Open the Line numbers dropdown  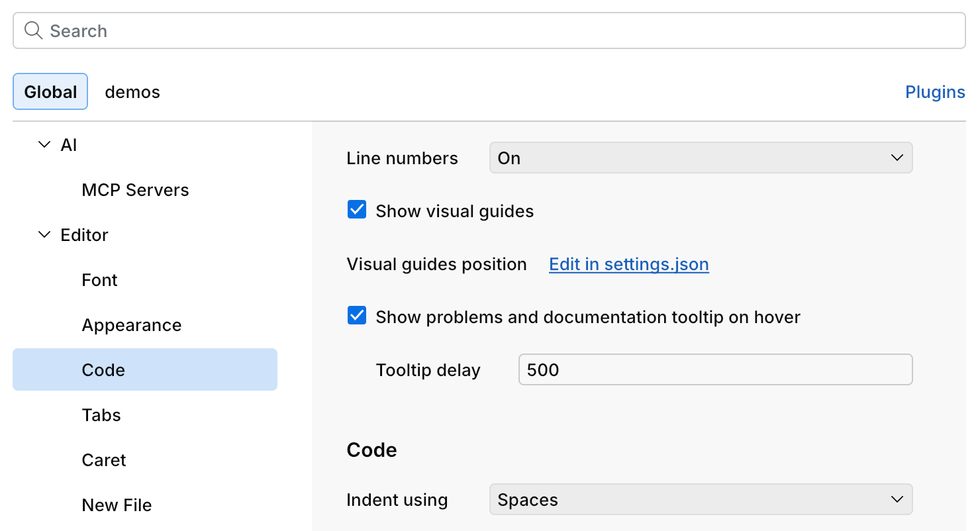coord(700,158)
